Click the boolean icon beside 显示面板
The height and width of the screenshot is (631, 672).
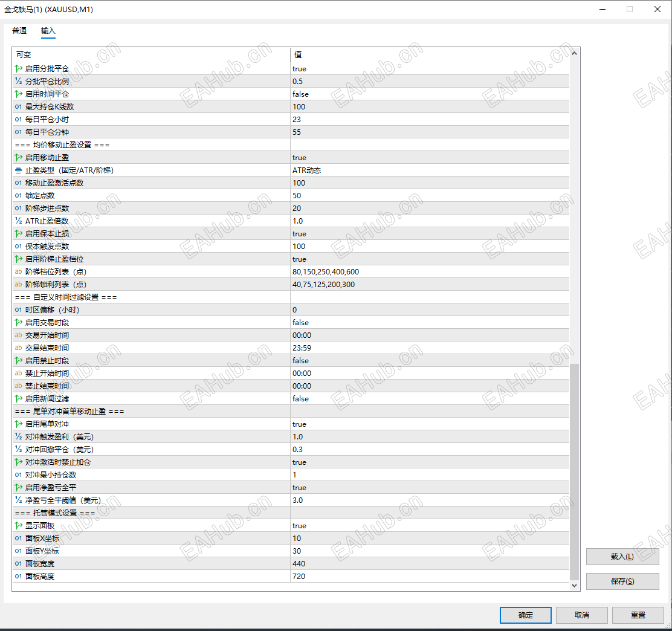(x=18, y=526)
